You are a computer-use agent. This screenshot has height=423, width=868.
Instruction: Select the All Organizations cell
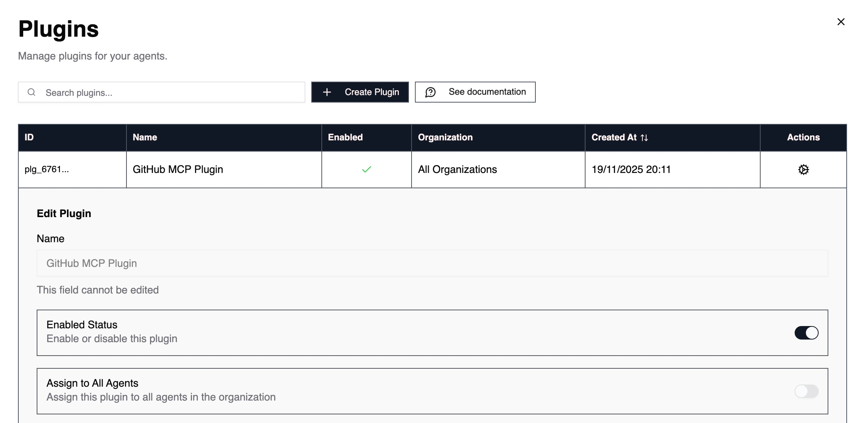point(498,170)
